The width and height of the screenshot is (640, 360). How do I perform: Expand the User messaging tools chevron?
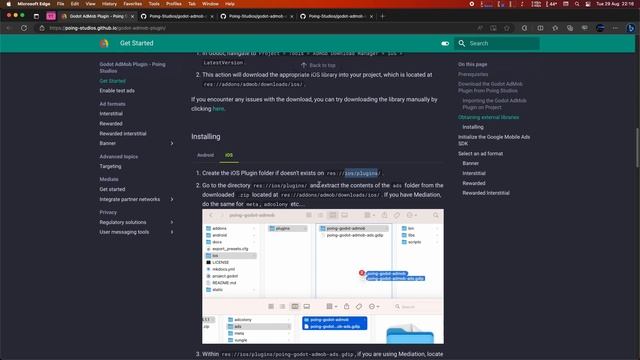tap(172, 232)
